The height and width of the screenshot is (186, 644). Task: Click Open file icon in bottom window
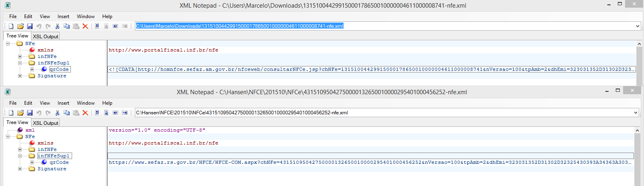click(21, 113)
